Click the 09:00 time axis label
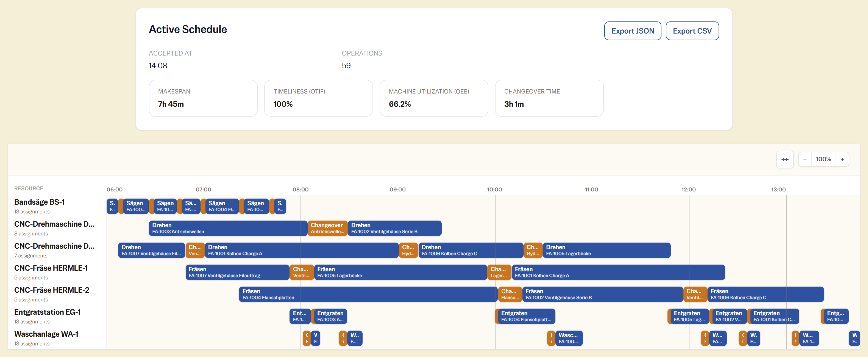 coord(398,189)
